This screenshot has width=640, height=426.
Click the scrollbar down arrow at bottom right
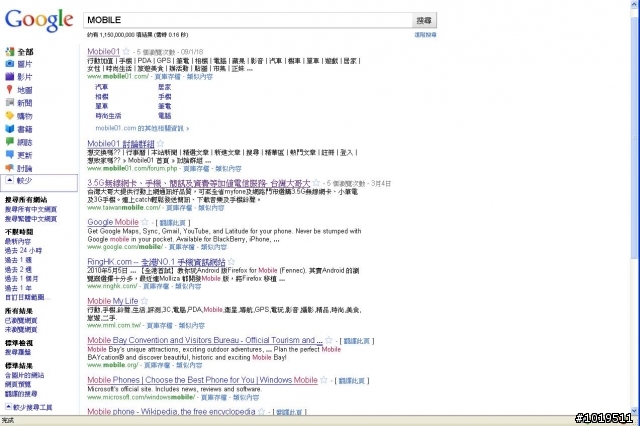(634, 411)
